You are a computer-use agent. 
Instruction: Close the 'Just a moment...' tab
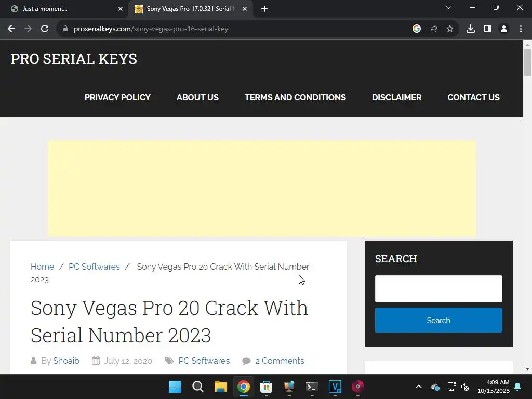(x=121, y=9)
